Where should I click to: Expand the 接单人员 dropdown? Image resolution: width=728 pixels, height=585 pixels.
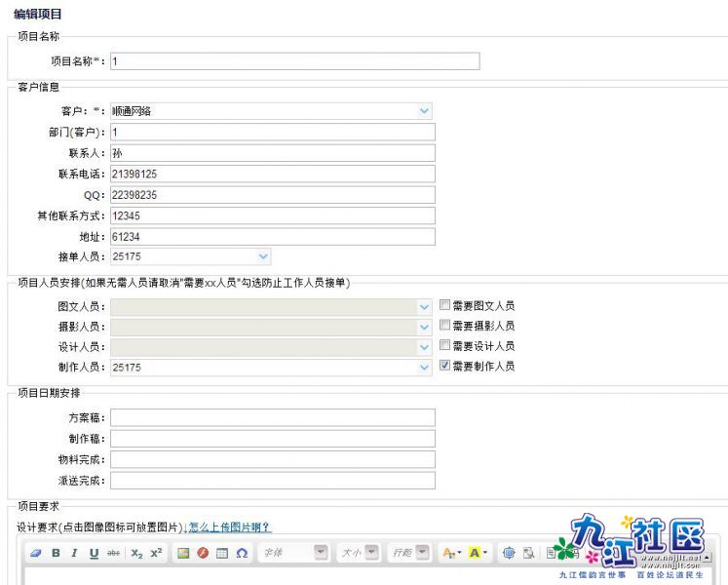coord(263,256)
